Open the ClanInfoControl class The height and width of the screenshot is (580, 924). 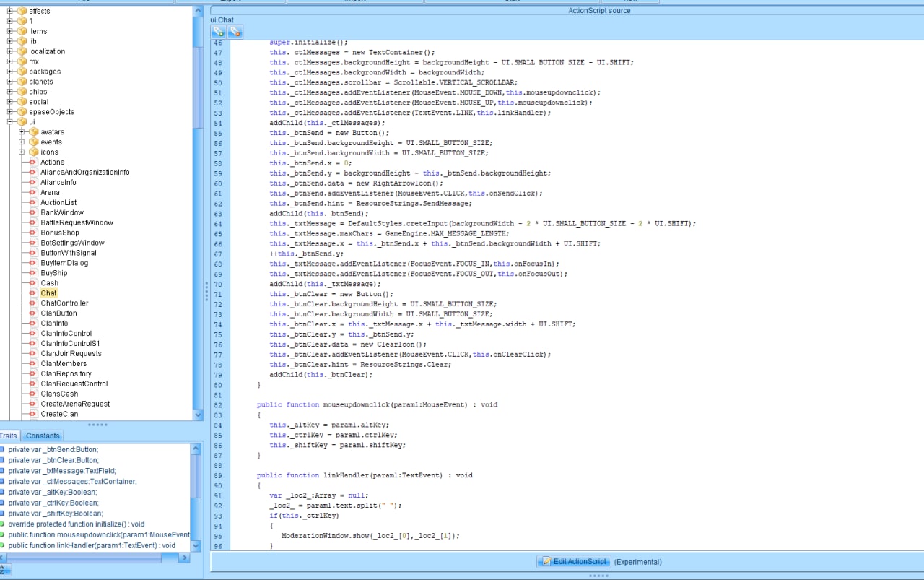(66, 334)
